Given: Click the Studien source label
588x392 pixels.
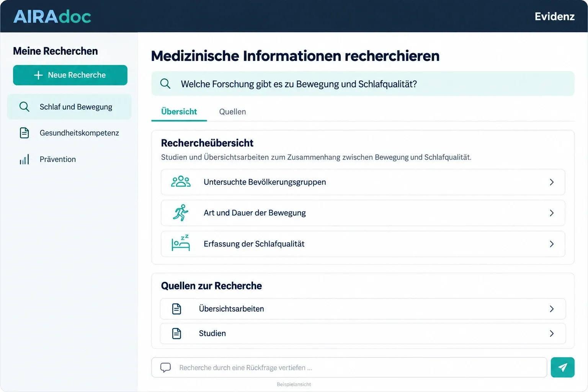Looking at the screenshot, I should pyautogui.click(x=212, y=333).
